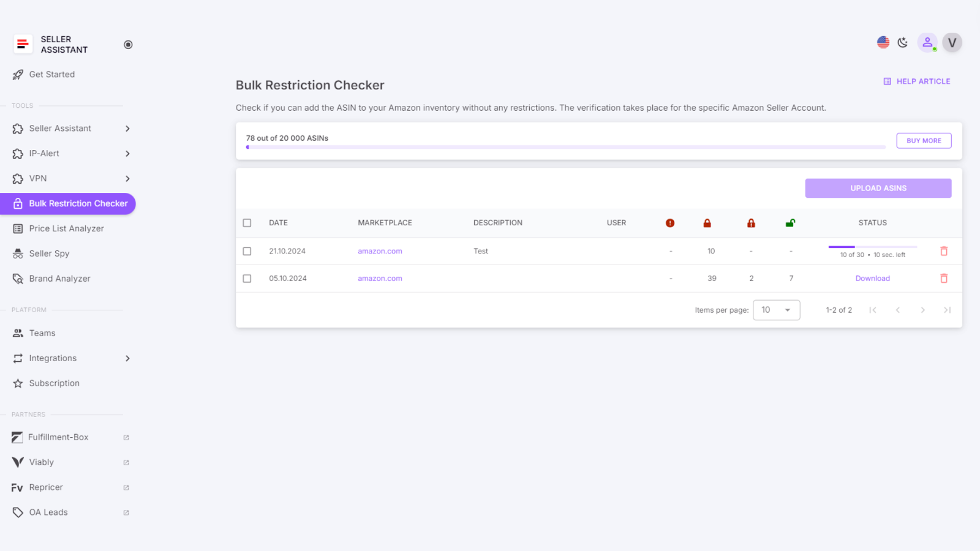
Task: Select all rows with the header checkbox
Action: (247, 223)
